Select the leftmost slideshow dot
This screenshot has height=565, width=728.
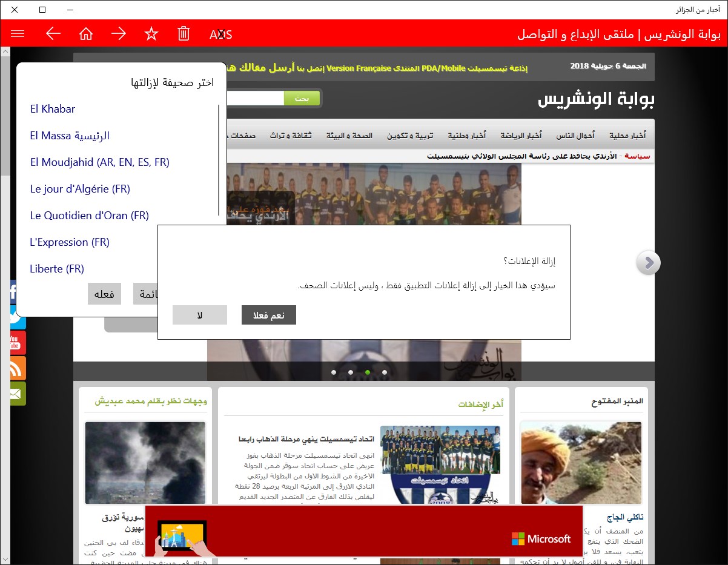coord(334,372)
